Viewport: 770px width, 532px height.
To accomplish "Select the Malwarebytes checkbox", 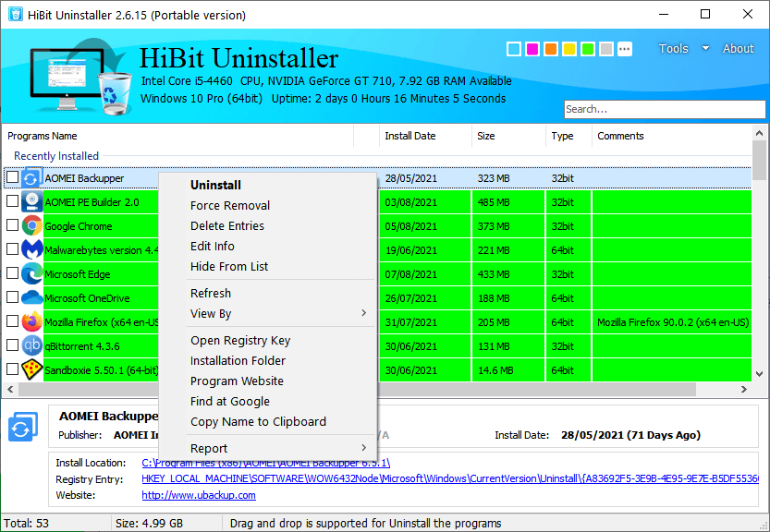I will 12,249.
